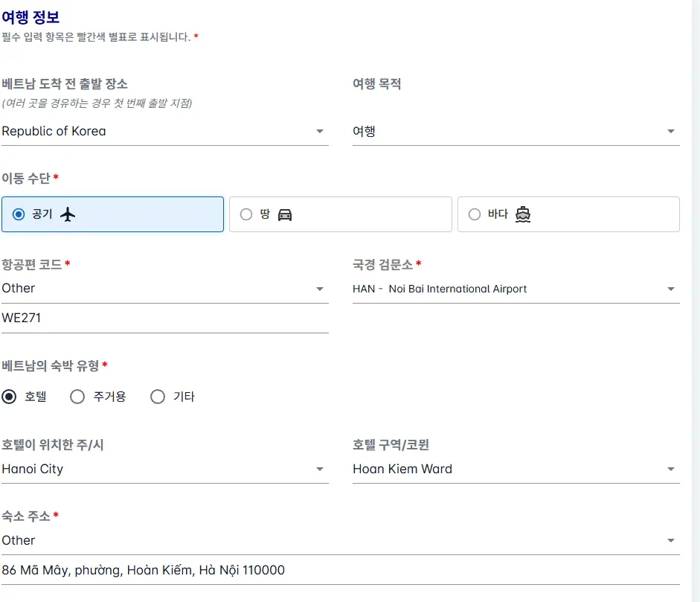Expand the Hoan Kiem Ward dropdown
This screenshot has height=602, width=700.
pyautogui.click(x=516, y=469)
